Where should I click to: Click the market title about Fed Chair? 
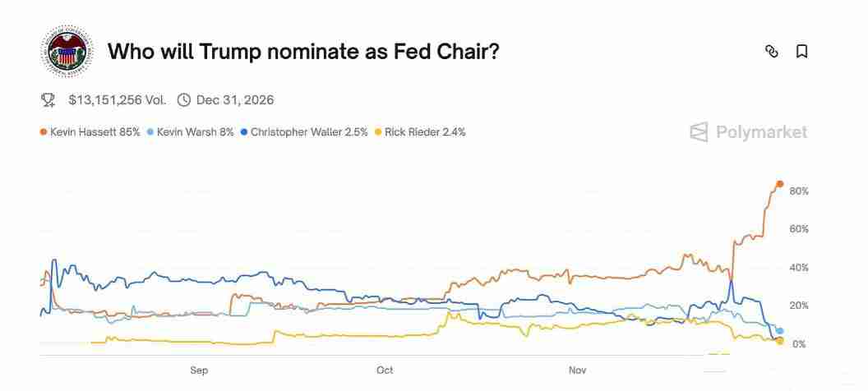(x=303, y=52)
